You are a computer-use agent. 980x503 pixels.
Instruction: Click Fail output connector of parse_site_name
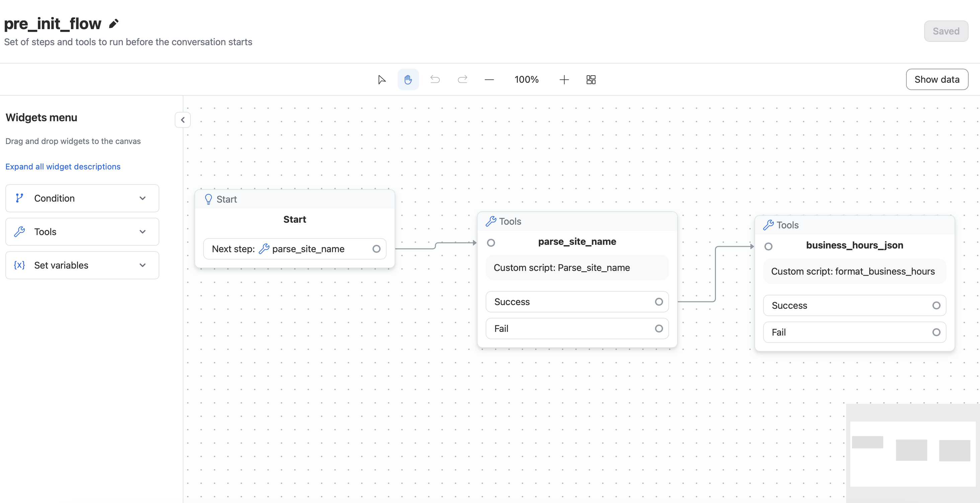pos(659,329)
